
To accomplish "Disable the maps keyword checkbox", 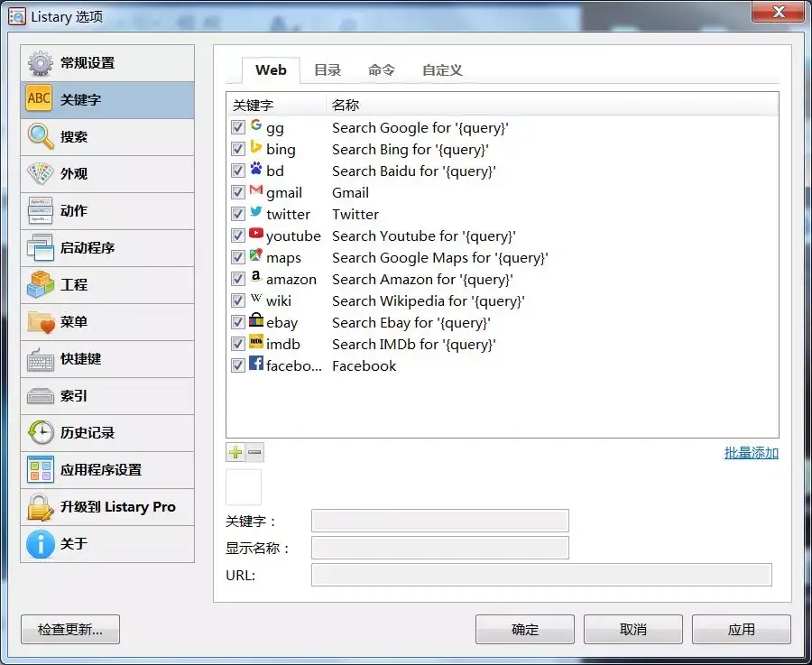I will coord(237,257).
